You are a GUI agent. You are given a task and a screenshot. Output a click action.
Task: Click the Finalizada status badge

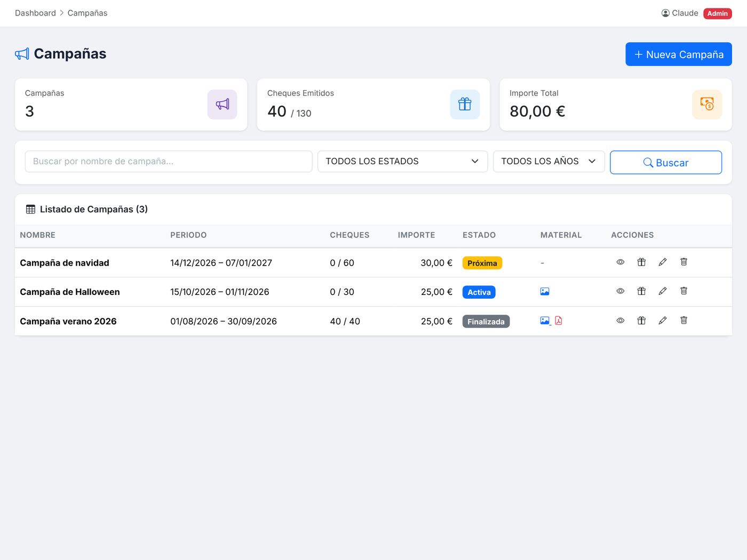point(486,322)
